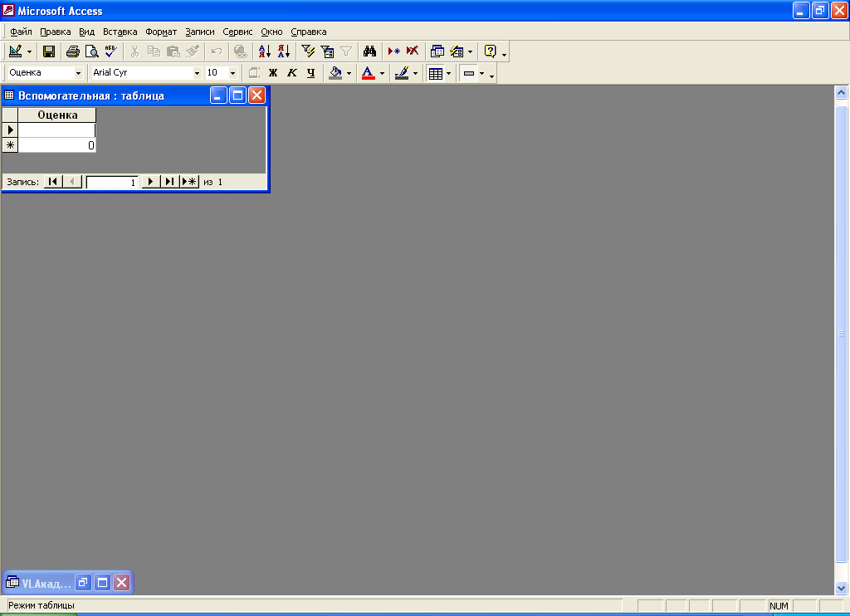Click the Database Window icon
The width and height of the screenshot is (850, 616).
pos(437,51)
